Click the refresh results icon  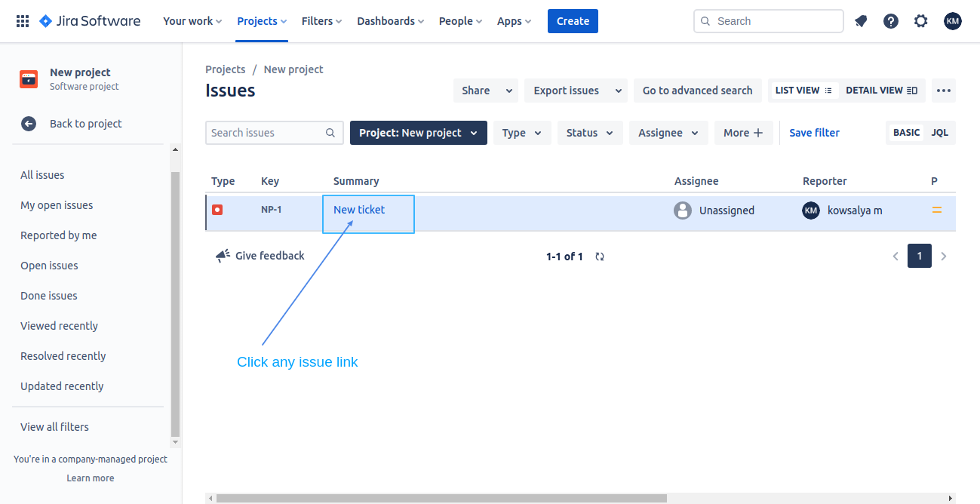pos(600,257)
